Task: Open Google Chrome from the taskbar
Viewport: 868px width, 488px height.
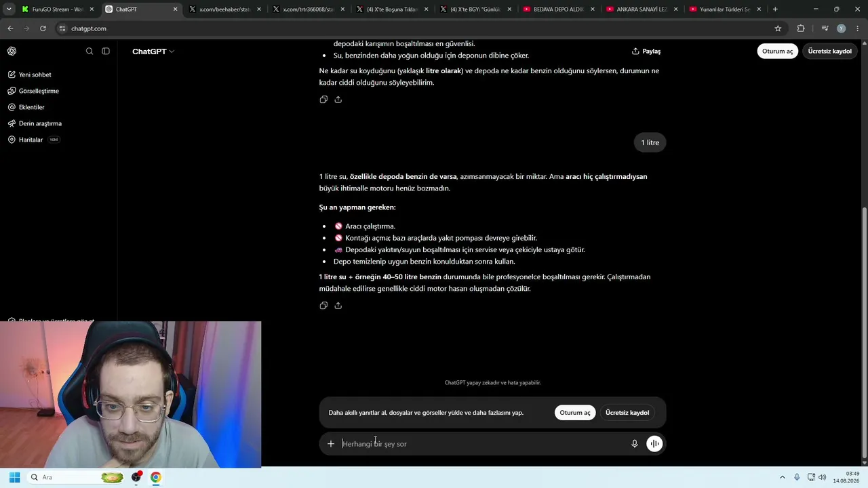Action: [155, 477]
